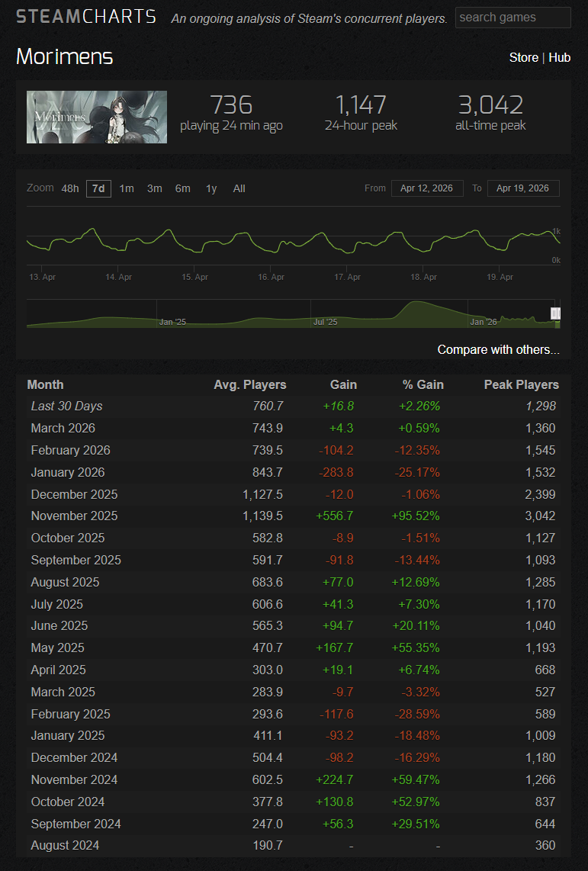Click the Jan '26 navigator marker
Image resolution: width=588 pixels, height=871 pixels.
(484, 322)
